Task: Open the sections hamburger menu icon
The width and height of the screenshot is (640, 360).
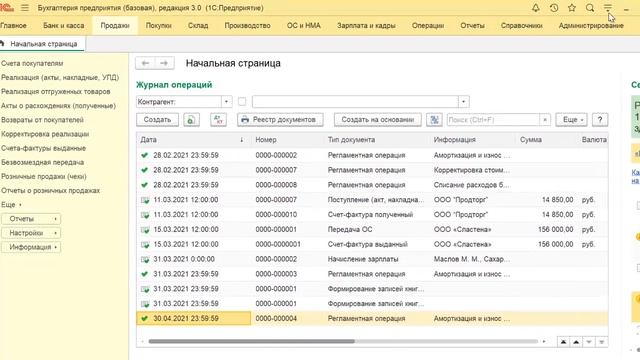Action: click(24, 8)
